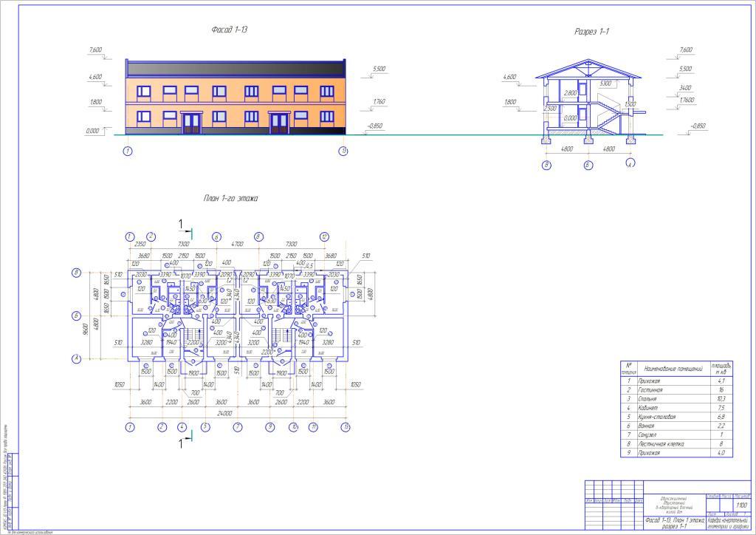Click the left entrance door on the facade
The width and height of the screenshot is (756, 535).
click(x=191, y=123)
